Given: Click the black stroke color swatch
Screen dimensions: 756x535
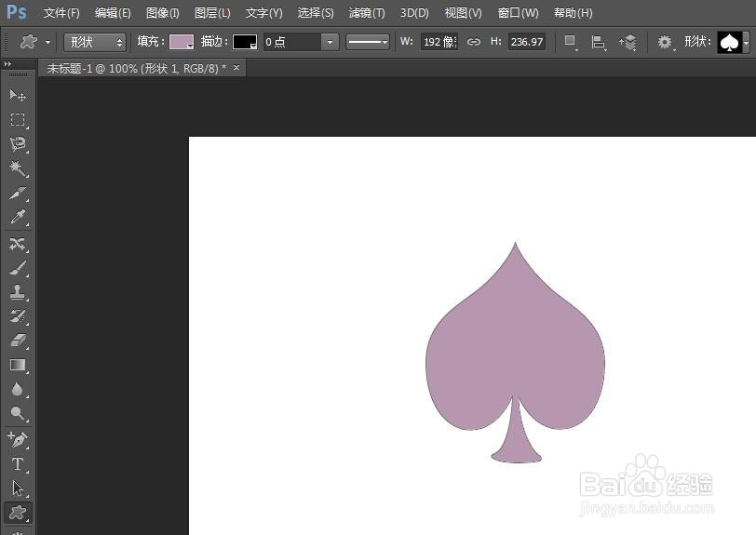Looking at the screenshot, I should coord(245,42).
